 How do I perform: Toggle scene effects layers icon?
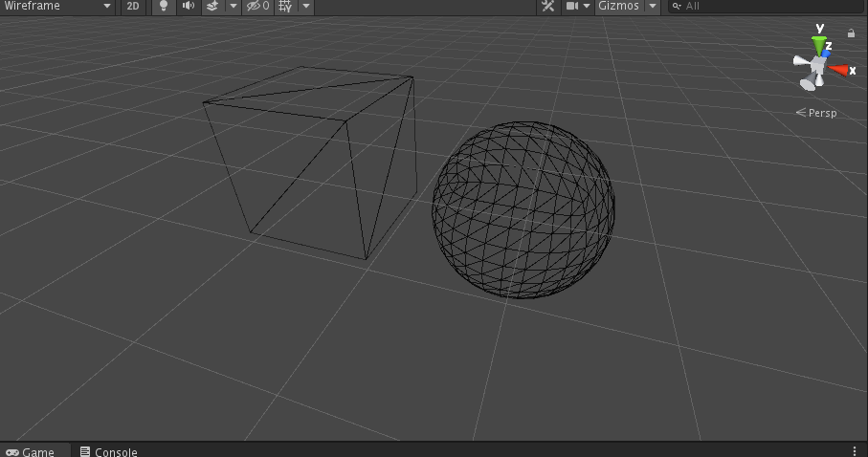pyautogui.click(x=212, y=6)
